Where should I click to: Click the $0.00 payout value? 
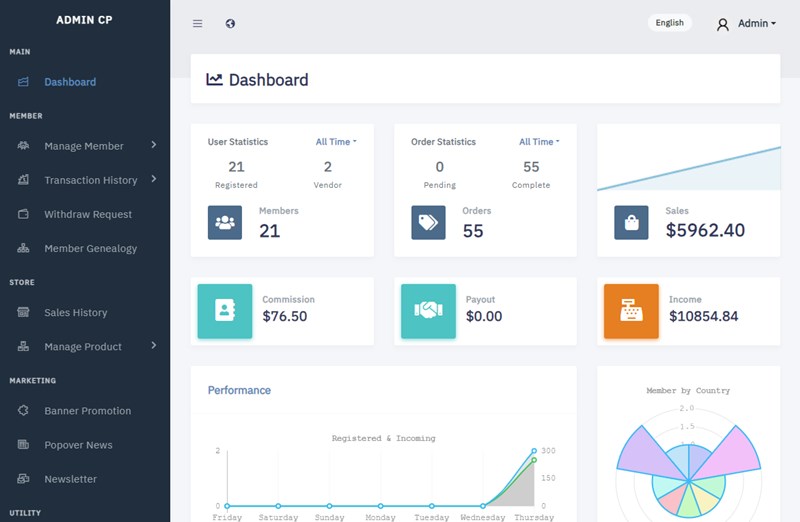pos(484,316)
